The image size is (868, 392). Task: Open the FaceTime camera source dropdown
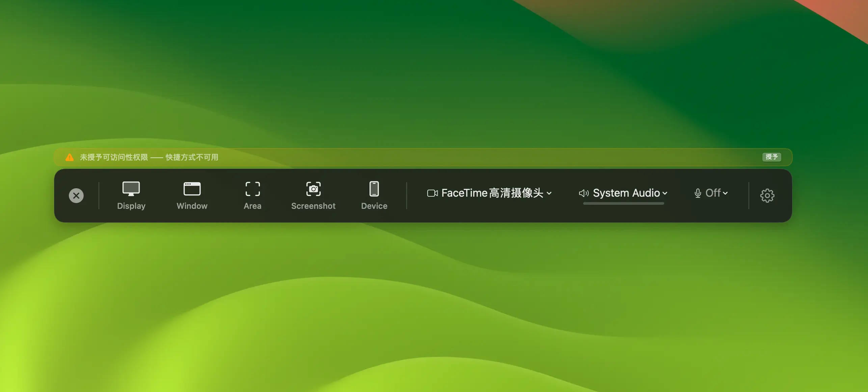tap(549, 193)
